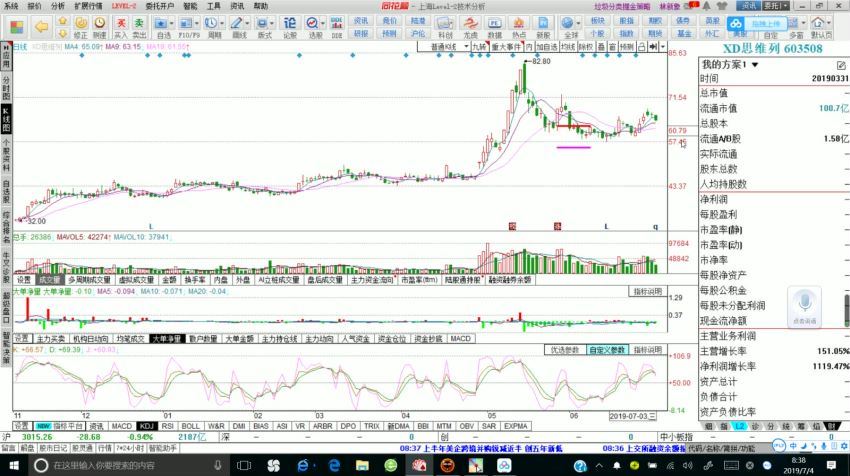Click the bell notification icon in title bar
Viewport: 850px width, 476px height.
(707, 6)
